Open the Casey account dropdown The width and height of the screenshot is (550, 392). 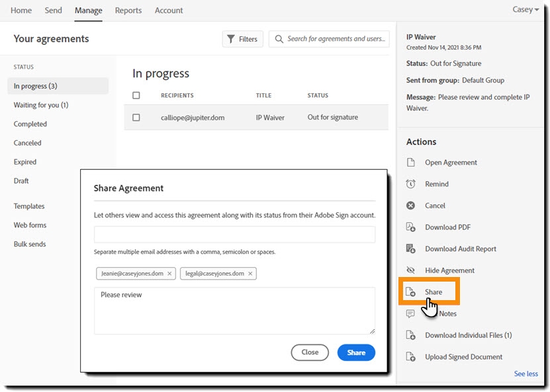point(526,10)
